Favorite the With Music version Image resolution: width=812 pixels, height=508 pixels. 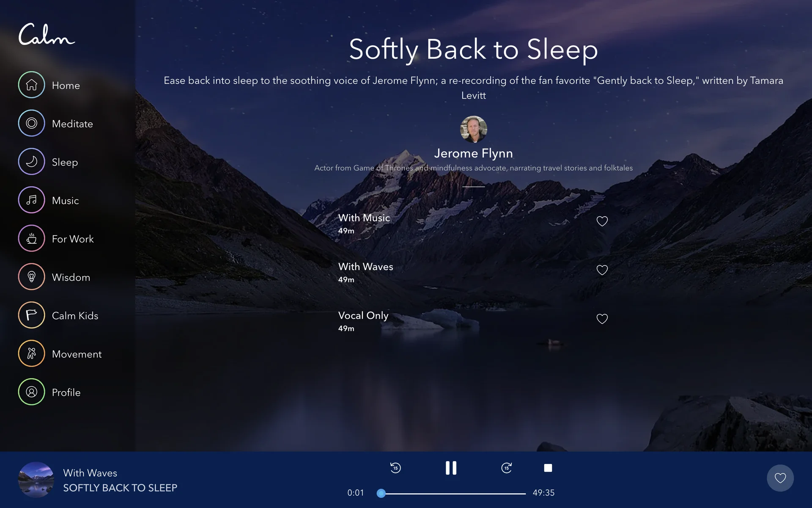[602, 221]
